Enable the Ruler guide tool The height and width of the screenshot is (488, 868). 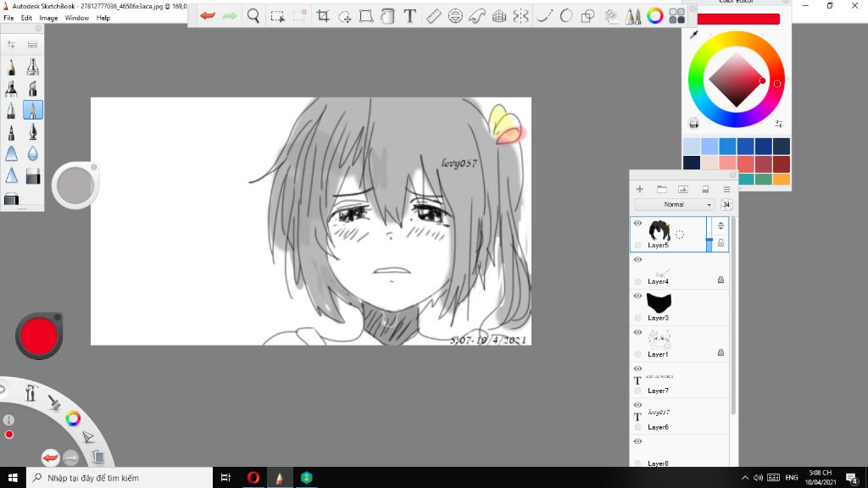433,16
